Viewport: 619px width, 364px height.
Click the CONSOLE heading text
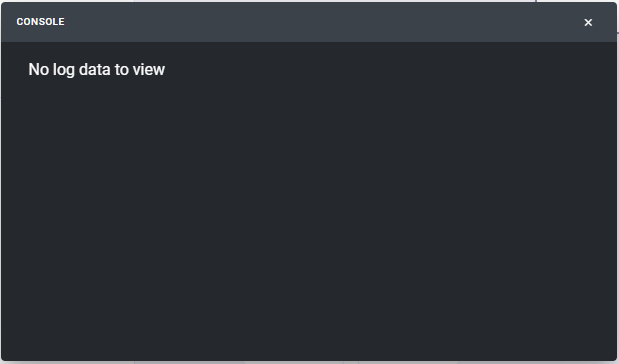pyautogui.click(x=40, y=22)
